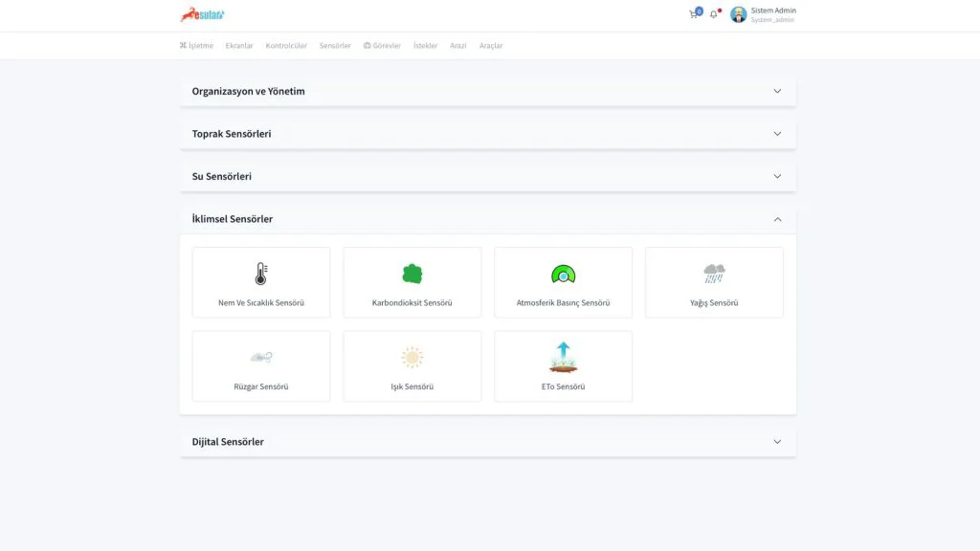Click the esular logo
Viewport: 980px width, 551px height.
point(202,14)
